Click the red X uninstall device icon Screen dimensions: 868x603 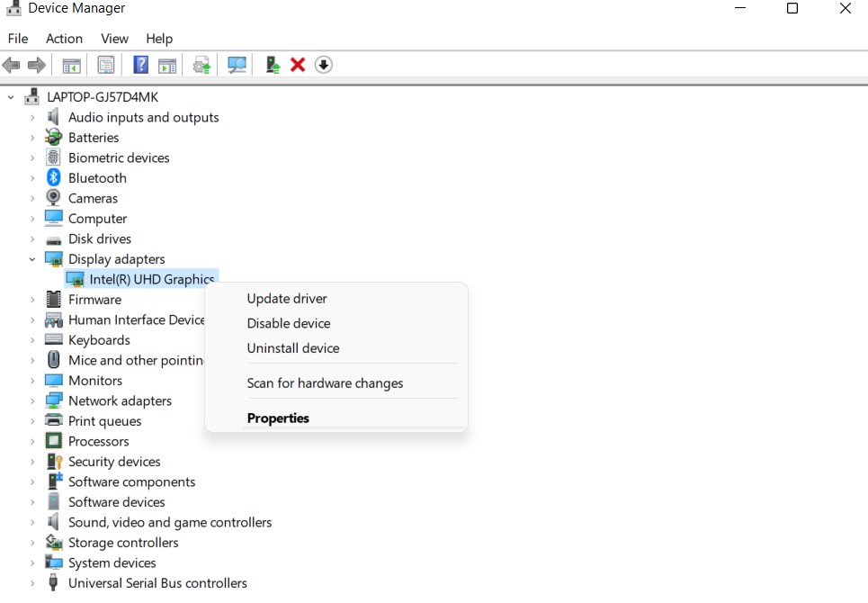coord(298,65)
